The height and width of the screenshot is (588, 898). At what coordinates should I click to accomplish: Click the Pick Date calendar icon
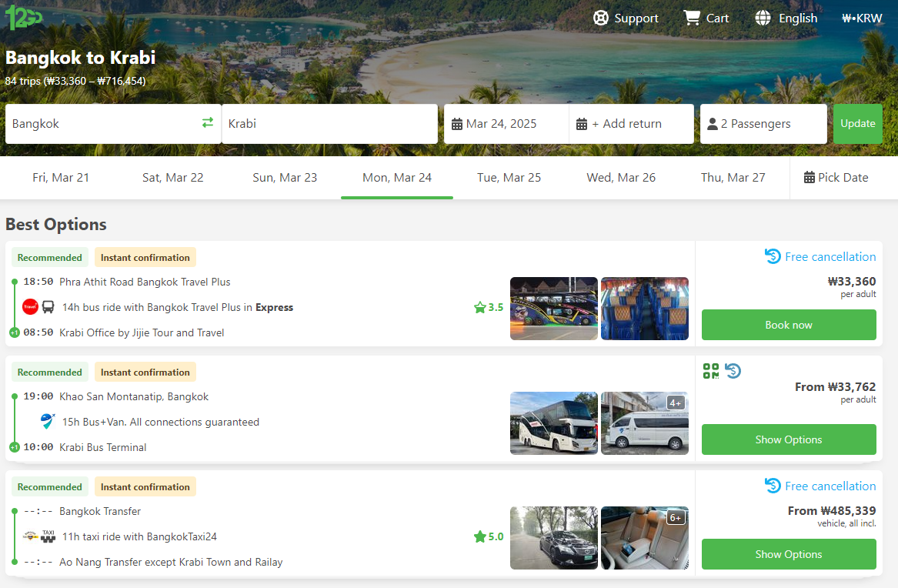tap(810, 178)
